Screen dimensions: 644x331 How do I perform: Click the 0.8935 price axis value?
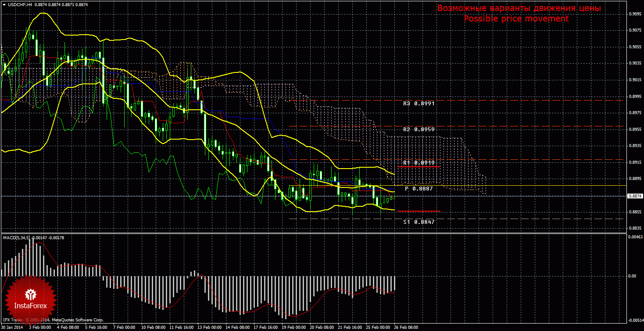pos(634,146)
